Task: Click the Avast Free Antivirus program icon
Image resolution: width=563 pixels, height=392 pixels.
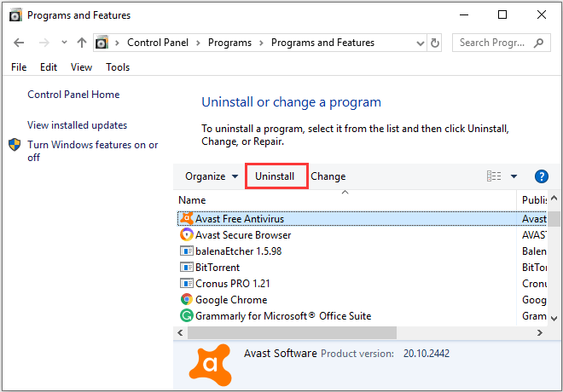Action: pyautogui.click(x=187, y=219)
